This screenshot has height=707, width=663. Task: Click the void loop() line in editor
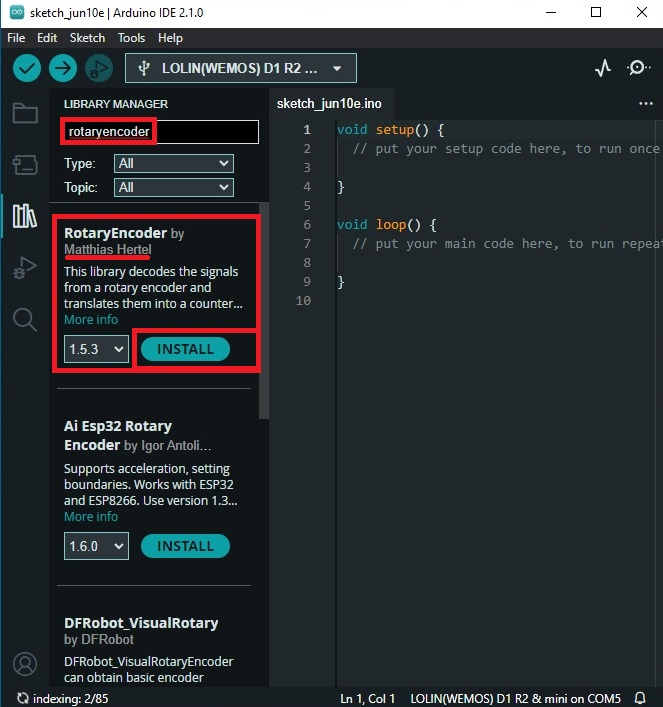point(387,225)
